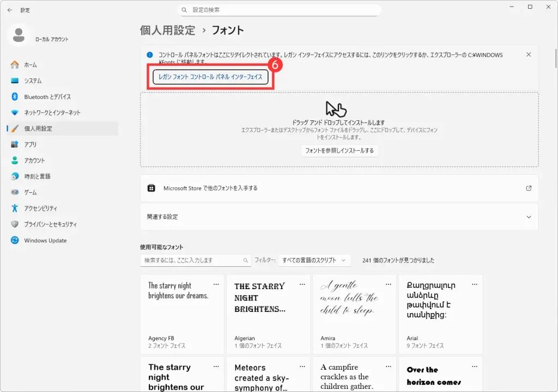Open the Agency FB font options menu
The image size is (558, 392).
pyautogui.click(x=216, y=283)
